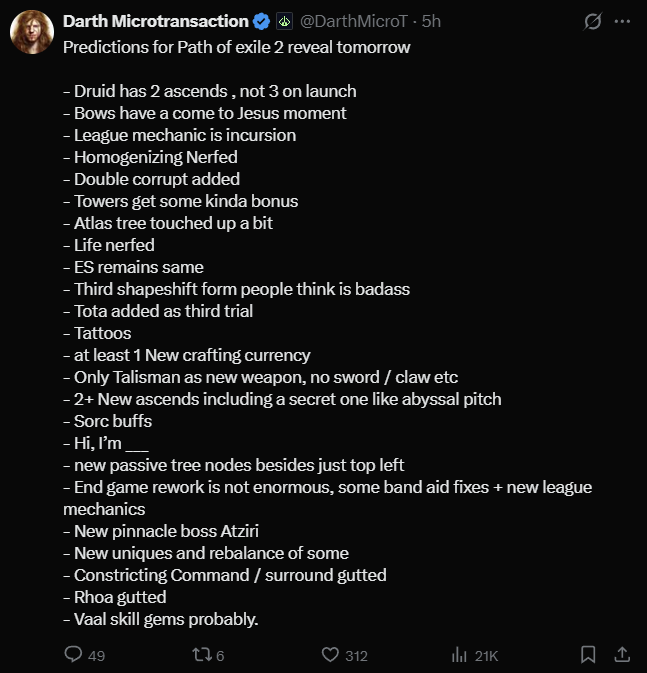Screen dimensions: 647x673
Task: Click the 5h timestamp link
Action: [x=432, y=21]
